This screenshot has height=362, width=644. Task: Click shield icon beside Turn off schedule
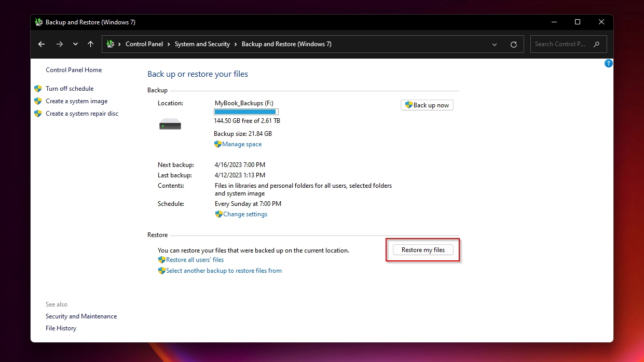point(38,89)
